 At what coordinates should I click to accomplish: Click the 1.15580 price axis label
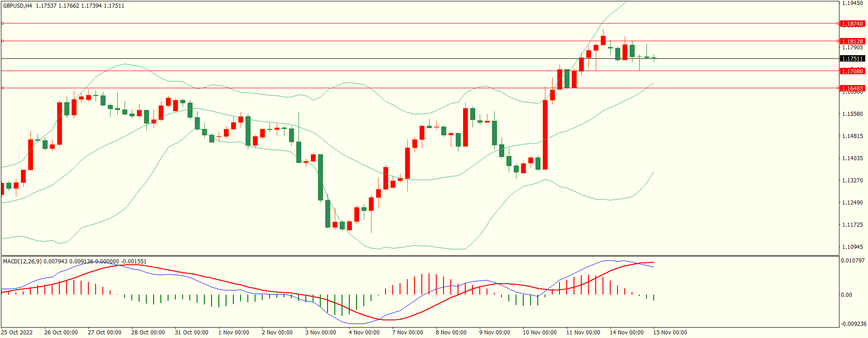pos(852,114)
